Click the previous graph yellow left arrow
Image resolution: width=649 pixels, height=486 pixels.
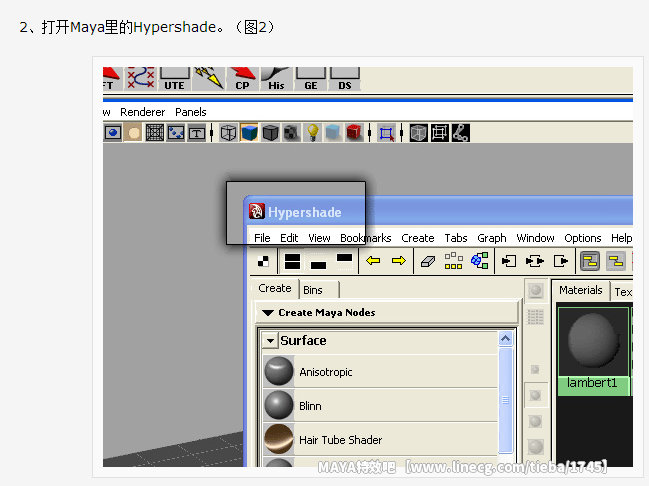pos(373,261)
